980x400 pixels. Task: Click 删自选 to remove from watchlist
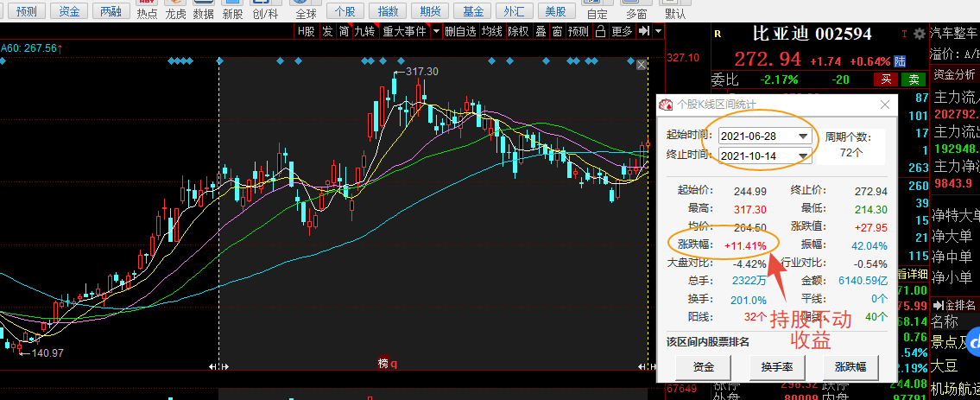(x=460, y=31)
